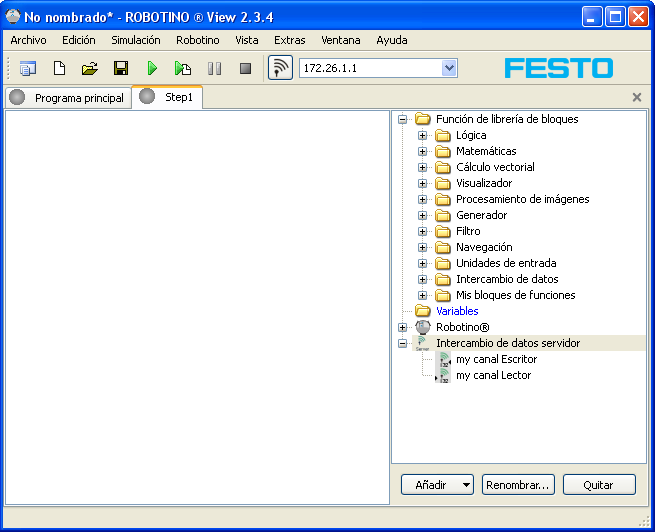Expand the Visualizador folder
The image size is (655, 532).
click(x=422, y=183)
